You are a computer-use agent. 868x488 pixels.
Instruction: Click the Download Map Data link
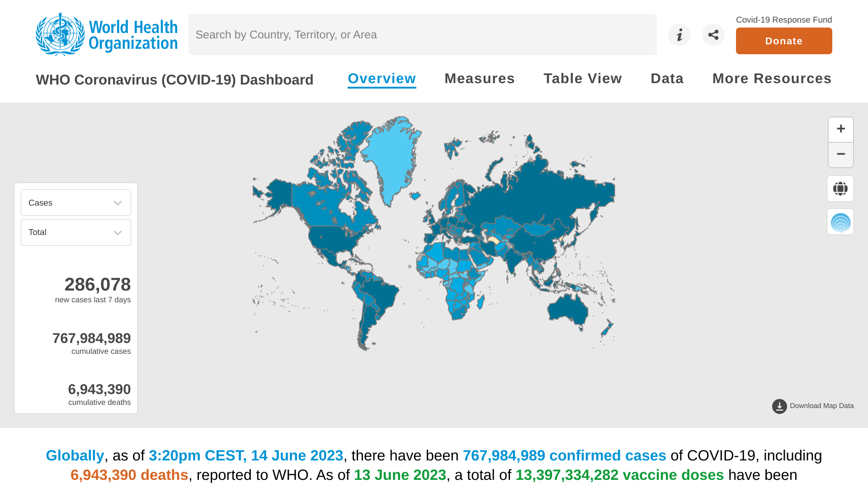click(821, 406)
